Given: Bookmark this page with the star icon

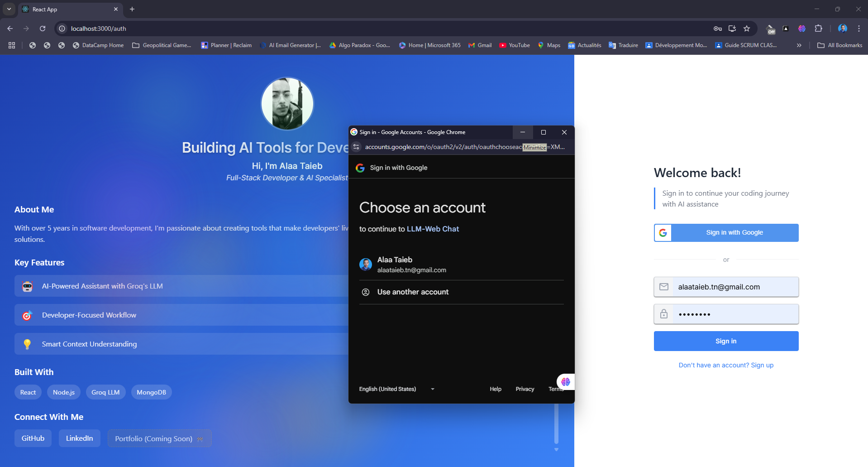Looking at the screenshot, I should (x=747, y=29).
